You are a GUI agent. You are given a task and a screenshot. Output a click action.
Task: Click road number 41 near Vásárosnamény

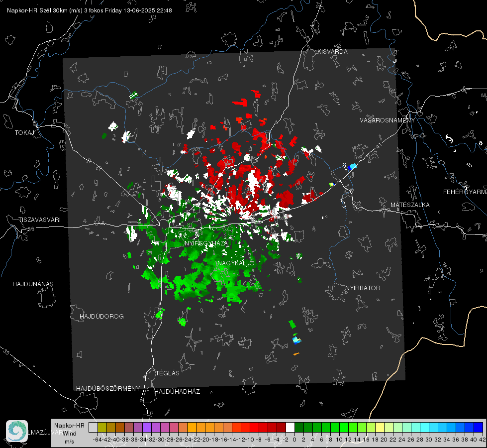379,145
